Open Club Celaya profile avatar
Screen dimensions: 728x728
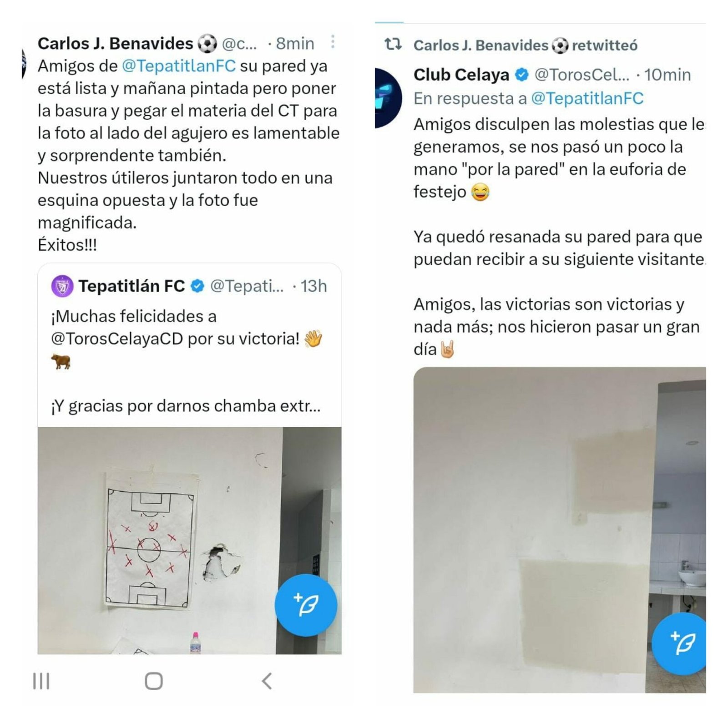click(388, 98)
